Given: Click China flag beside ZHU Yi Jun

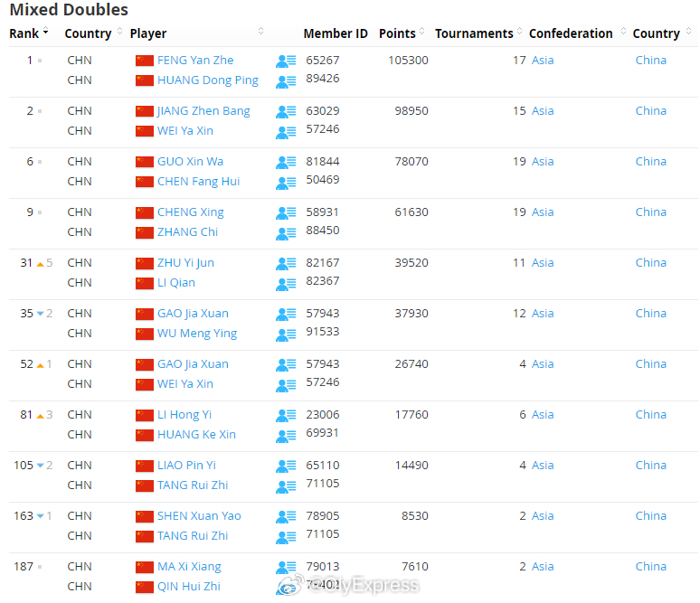Looking at the screenshot, I should click(145, 263).
